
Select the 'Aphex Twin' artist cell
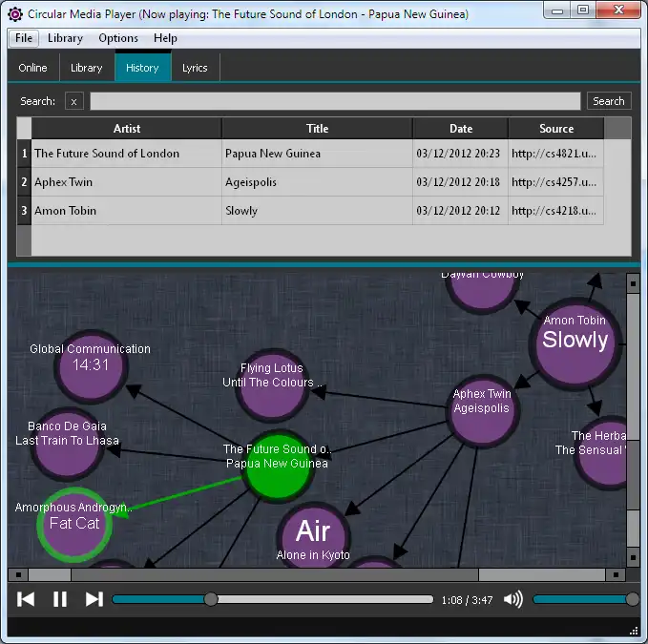pyautogui.click(x=127, y=182)
